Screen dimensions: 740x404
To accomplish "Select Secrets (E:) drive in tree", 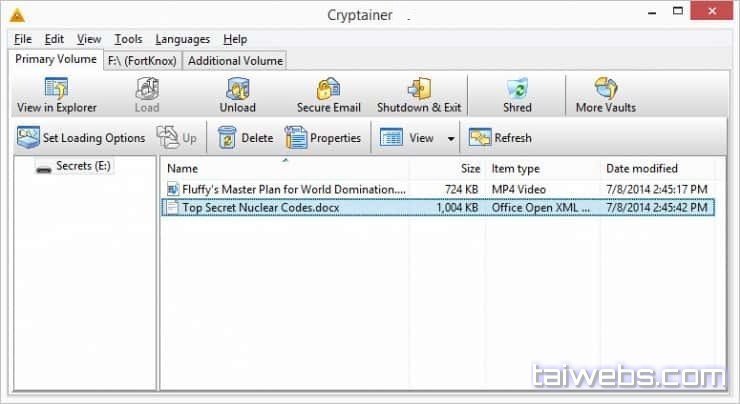I will (x=82, y=166).
